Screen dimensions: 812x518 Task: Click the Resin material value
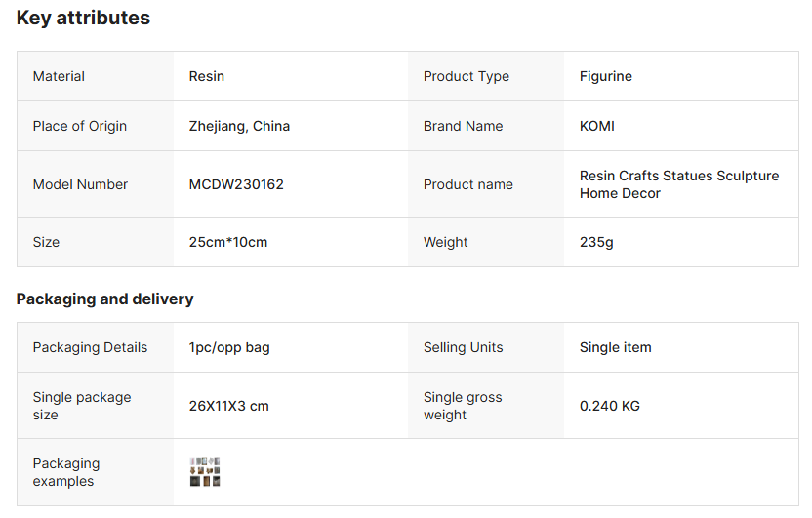207,76
